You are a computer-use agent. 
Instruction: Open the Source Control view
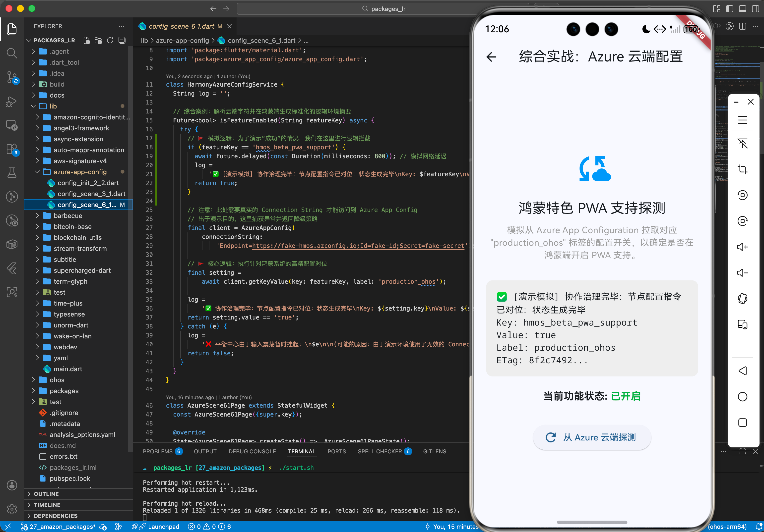point(12,77)
